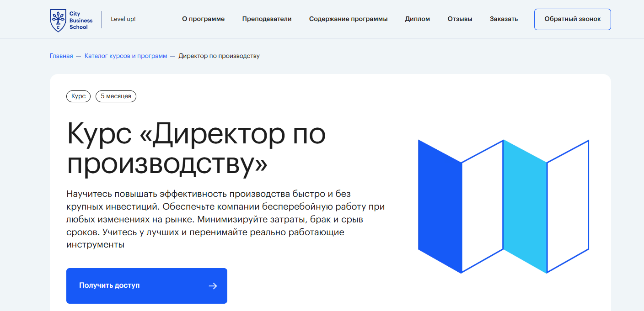
Task: Open Каталог курсов и программ breadcrumb
Action: (x=126, y=56)
